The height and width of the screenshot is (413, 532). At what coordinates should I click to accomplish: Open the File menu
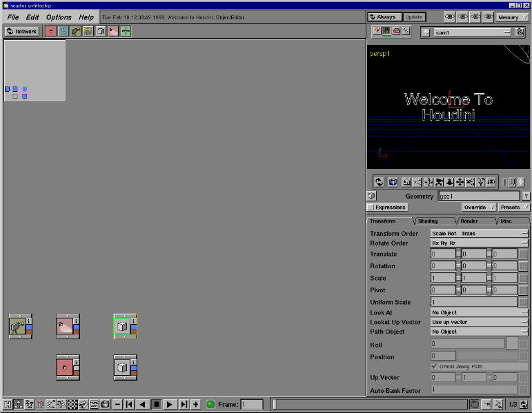pyautogui.click(x=13, y=17)
